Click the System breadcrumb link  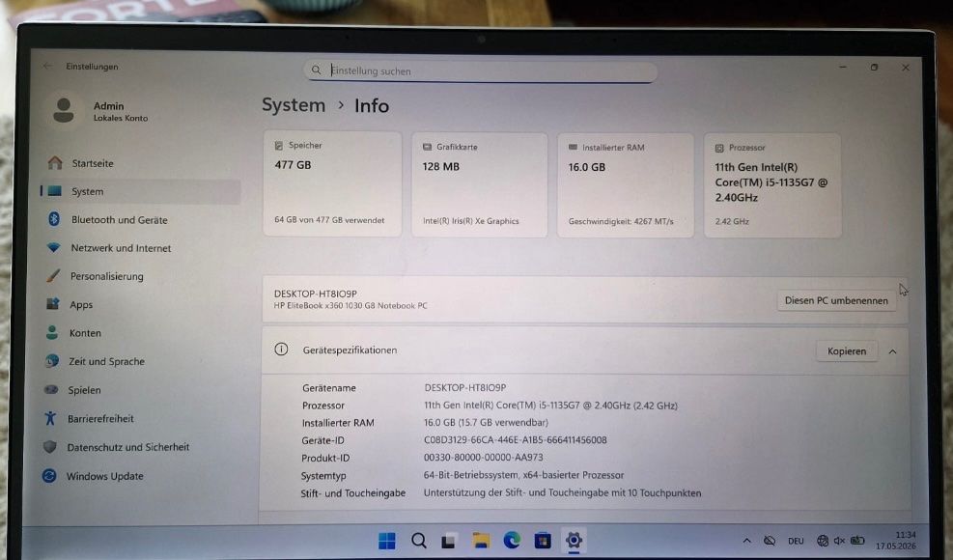tap(294, 105)
